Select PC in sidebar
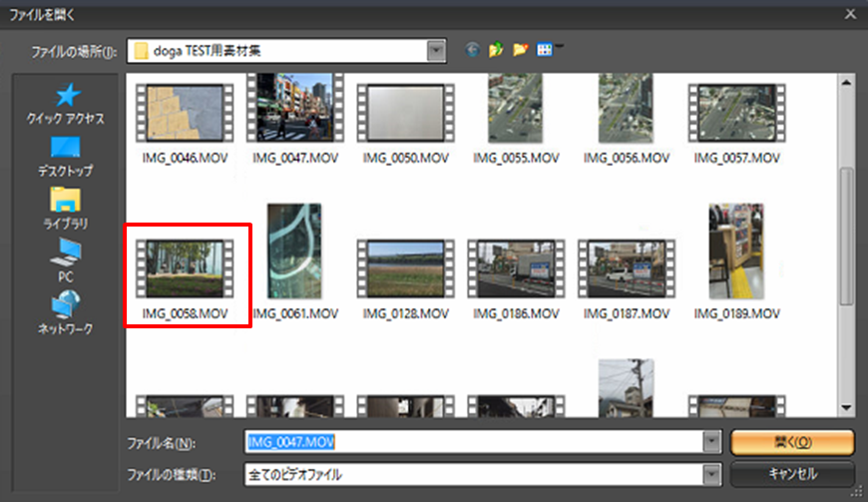868x502 pixels. coord(66,259)
